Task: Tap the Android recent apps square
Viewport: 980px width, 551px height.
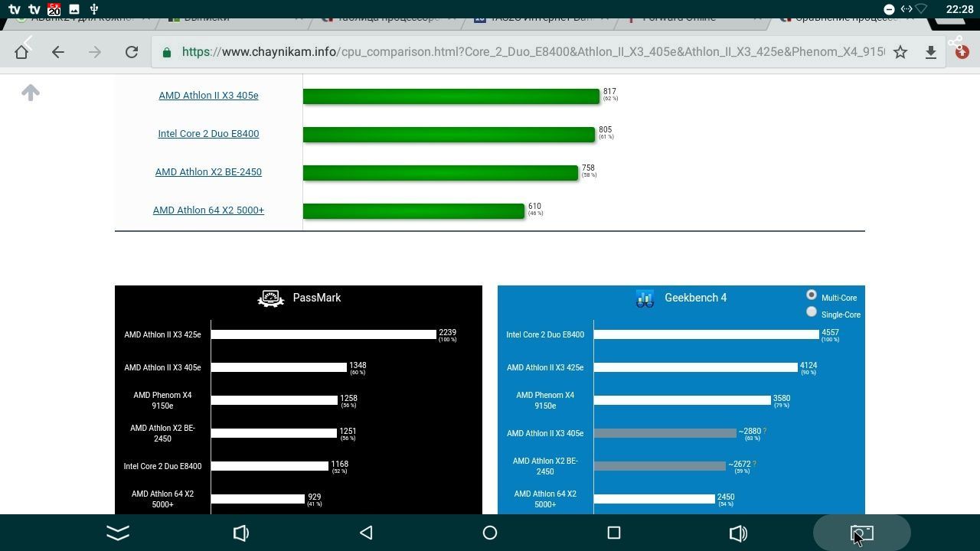Action: pos(614,533)
